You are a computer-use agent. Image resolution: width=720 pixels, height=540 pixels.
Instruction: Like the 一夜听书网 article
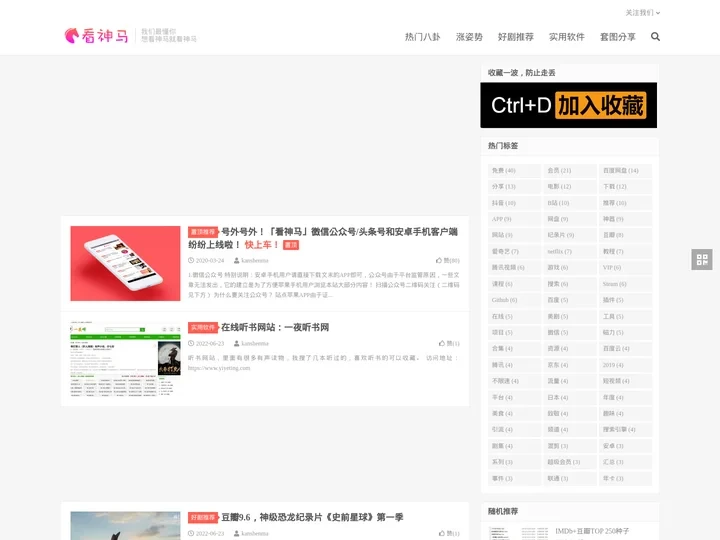pos(449,343)
